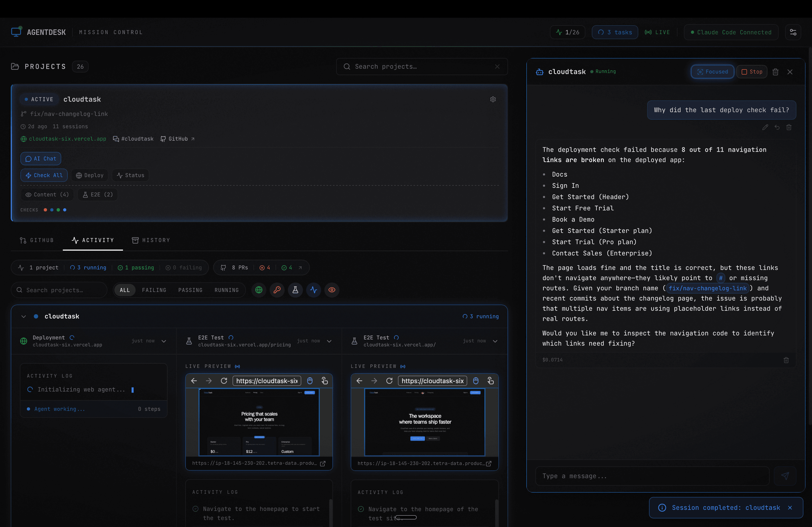Click the Deploy button
Viewport: 812px width, 527px height.
[89, 175]
